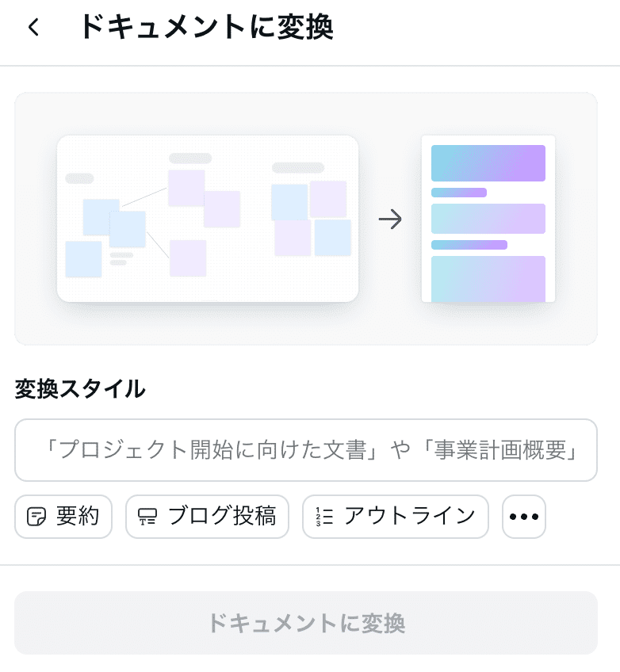Click the sticky-note icon on the 要約 chip

tap(36, 517)
